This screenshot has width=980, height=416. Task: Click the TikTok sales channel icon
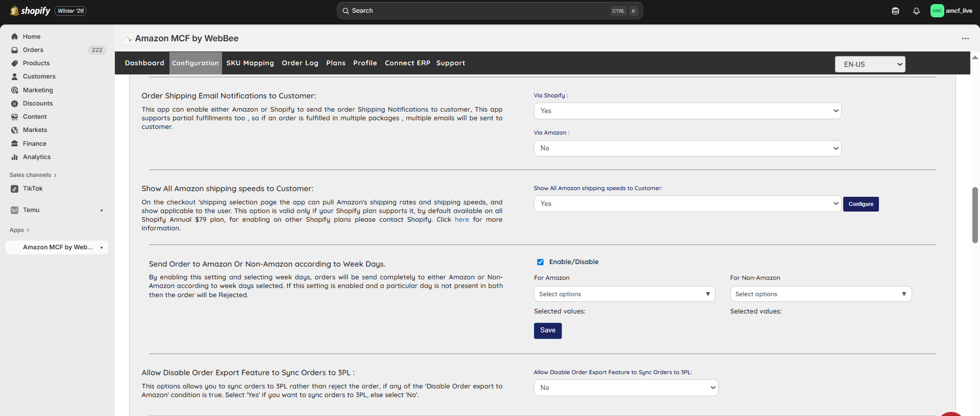(x=14, y=189)
